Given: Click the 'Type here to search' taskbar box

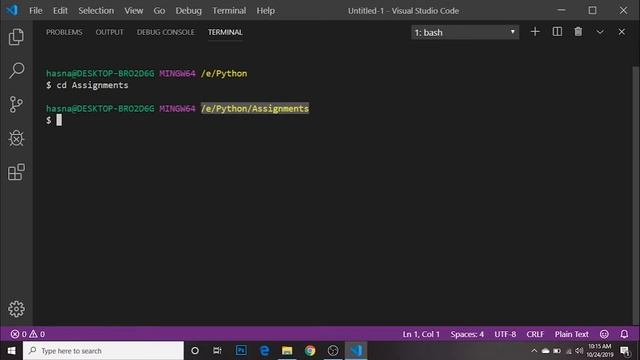Looking at the screenshot, I should point(103,351).
